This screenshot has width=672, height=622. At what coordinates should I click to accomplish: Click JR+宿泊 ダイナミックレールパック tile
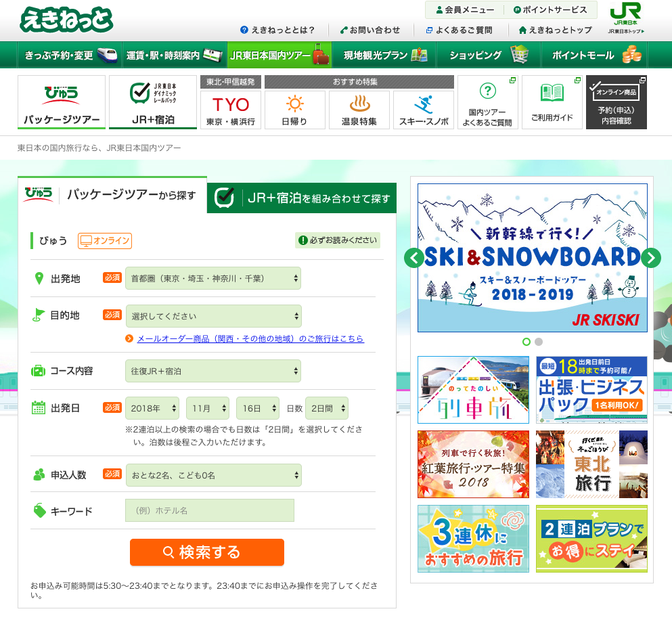(153, 102)
